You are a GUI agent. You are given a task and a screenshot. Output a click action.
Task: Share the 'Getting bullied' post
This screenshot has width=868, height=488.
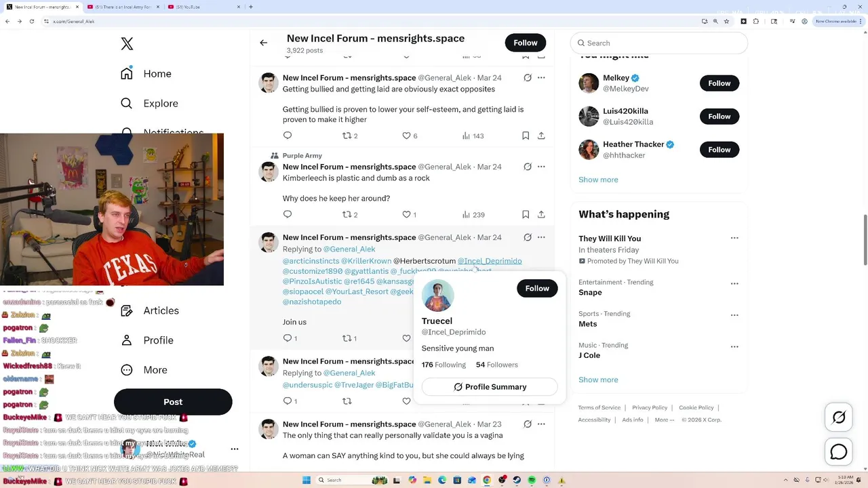[541, 136]
